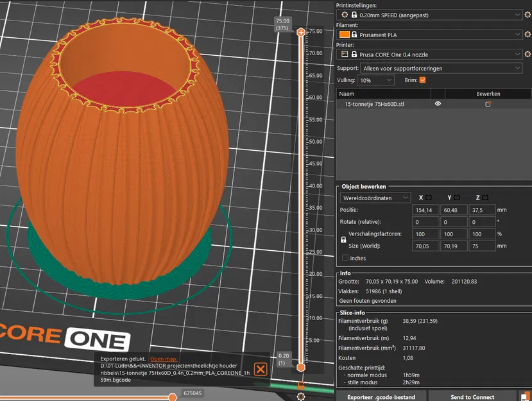532x401 pixels.
Task: Click the Size Z field 75
Action: coord(482,246)
